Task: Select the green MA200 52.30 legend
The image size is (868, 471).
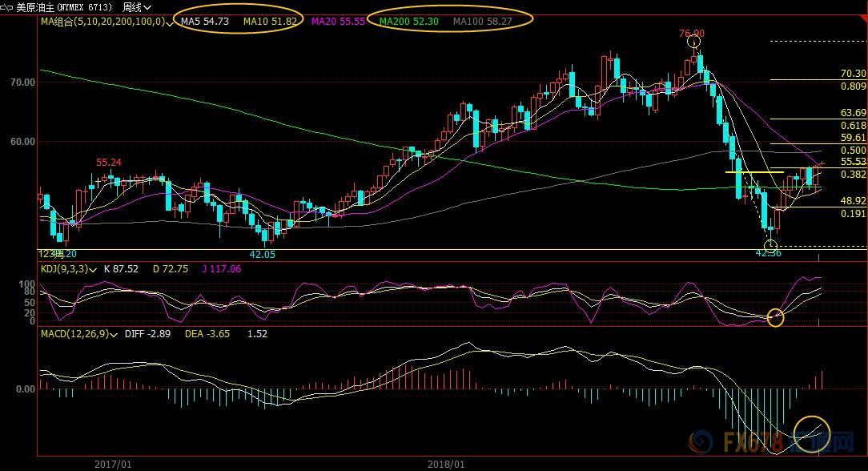Action: (409, 22)
